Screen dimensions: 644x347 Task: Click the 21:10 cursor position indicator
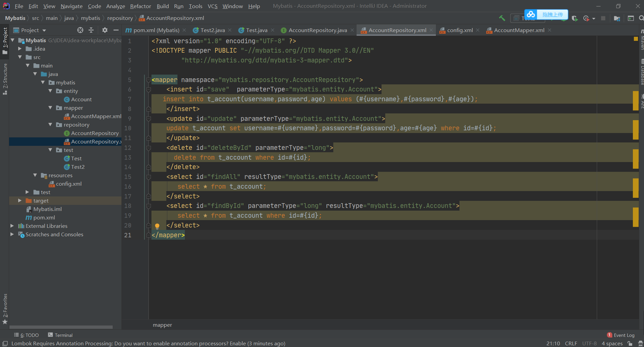tap(553, 343)
